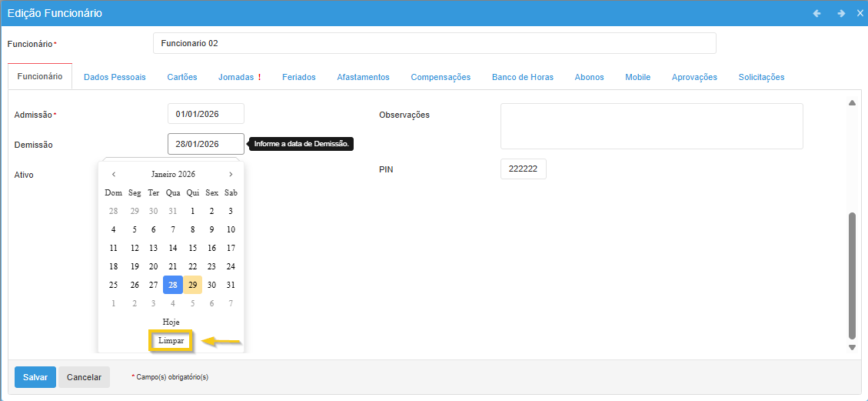Go to previous month in calendar
Screen dimensions: 868x401
pos(114,174)
